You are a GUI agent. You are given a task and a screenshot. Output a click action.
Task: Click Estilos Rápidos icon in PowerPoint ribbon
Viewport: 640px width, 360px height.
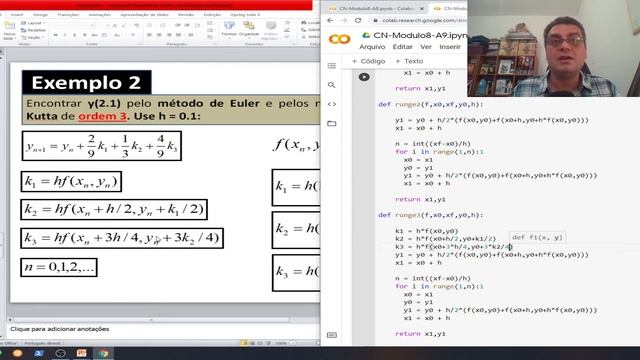(x=270, y=31)
